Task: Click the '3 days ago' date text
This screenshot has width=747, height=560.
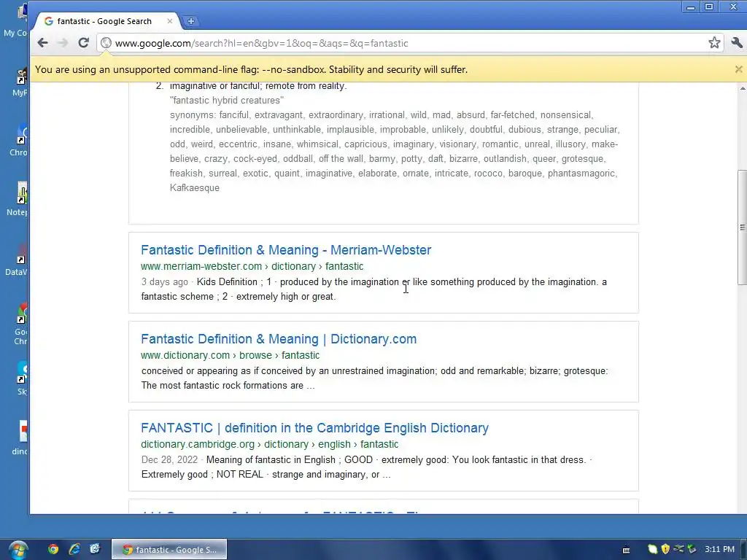Action: [x=164, y=282]
